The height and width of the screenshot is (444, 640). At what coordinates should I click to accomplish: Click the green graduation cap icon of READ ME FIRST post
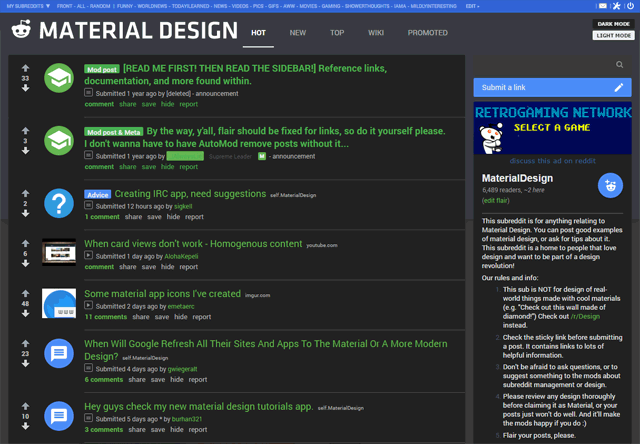[x=59, y=78]
